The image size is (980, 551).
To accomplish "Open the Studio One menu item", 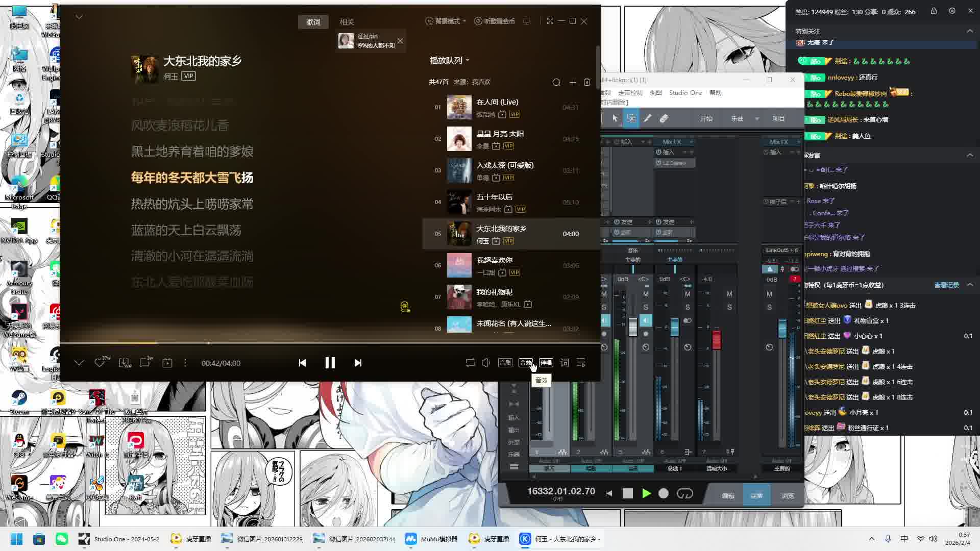I will pos(685,92).
